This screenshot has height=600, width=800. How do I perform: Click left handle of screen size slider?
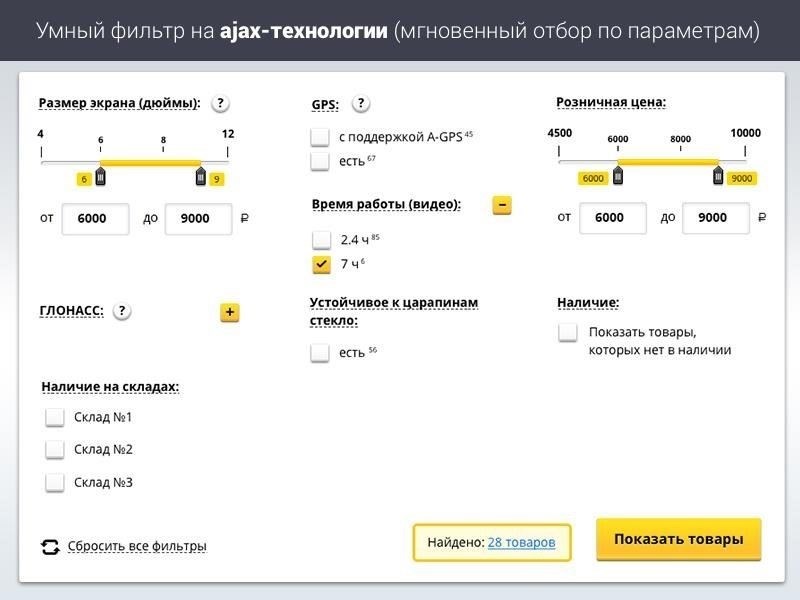(x=101, y=176)
